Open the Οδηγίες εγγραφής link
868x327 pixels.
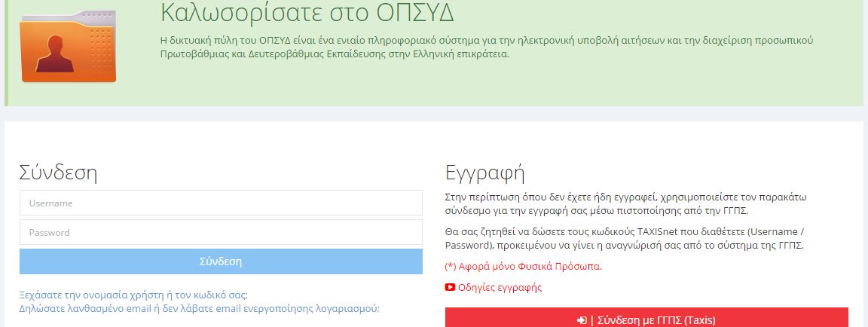coord(500,287)
